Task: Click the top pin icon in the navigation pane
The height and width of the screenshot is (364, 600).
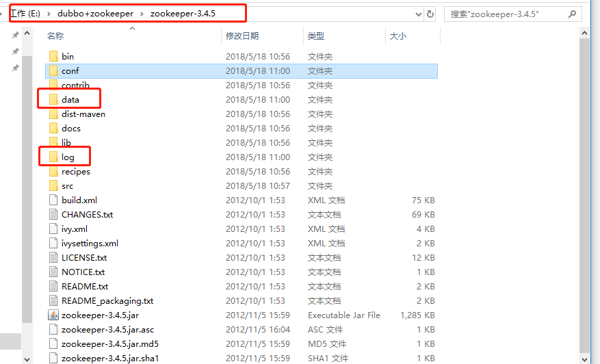Action: (15, 35)
